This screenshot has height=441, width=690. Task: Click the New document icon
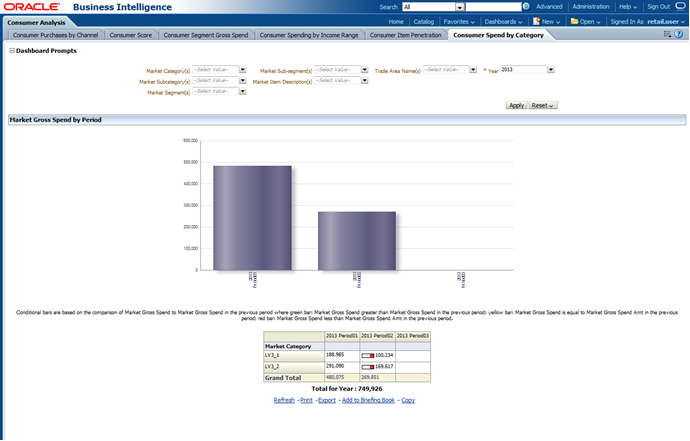(x=536, y=21)
